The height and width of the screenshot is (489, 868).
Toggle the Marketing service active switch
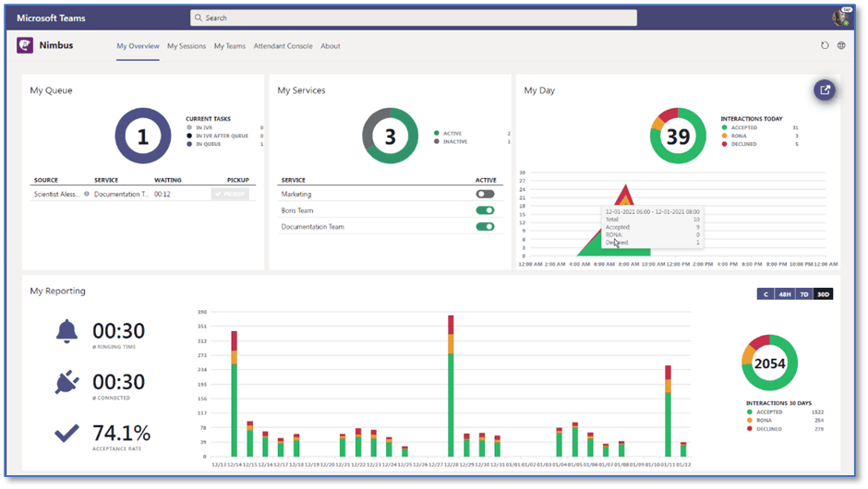pyautogui.click(x=485, y=194)
